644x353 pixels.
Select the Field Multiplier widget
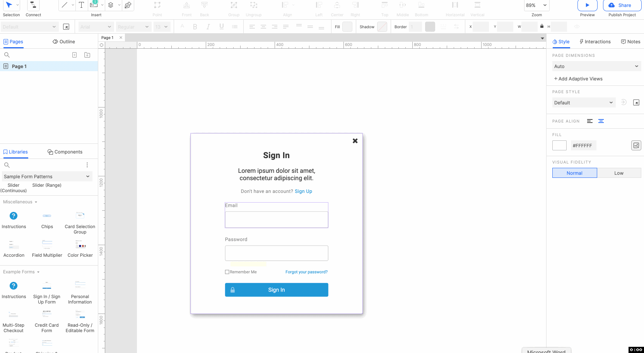(47, 249)
